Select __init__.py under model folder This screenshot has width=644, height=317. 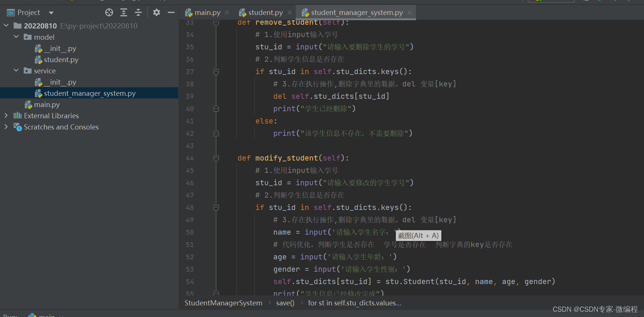click(60, 48)
